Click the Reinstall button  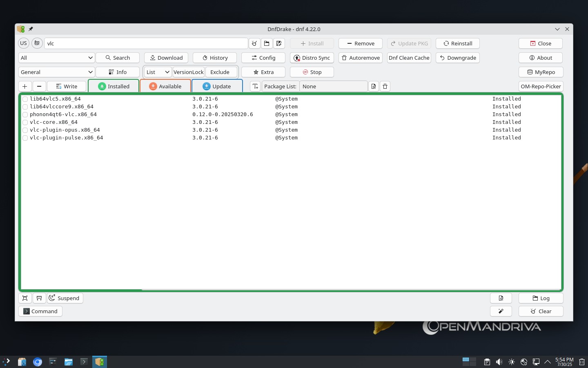click(x=458, y=43)
